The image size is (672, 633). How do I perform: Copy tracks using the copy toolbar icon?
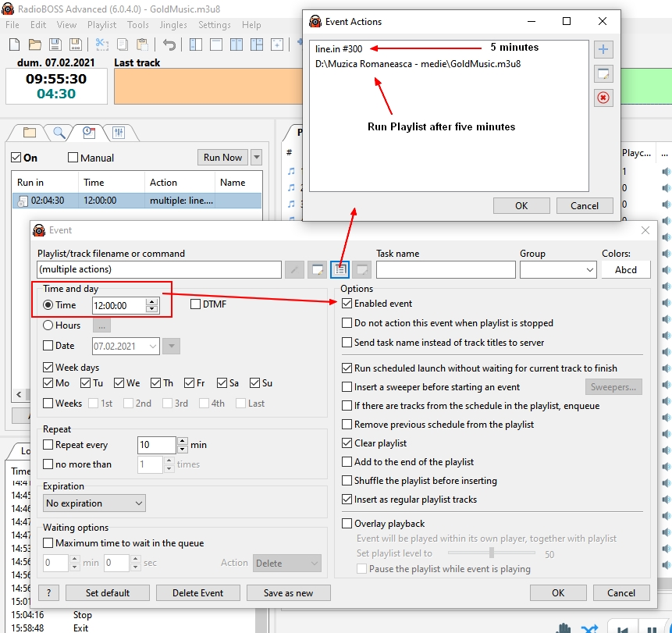(x=122, y=44)
